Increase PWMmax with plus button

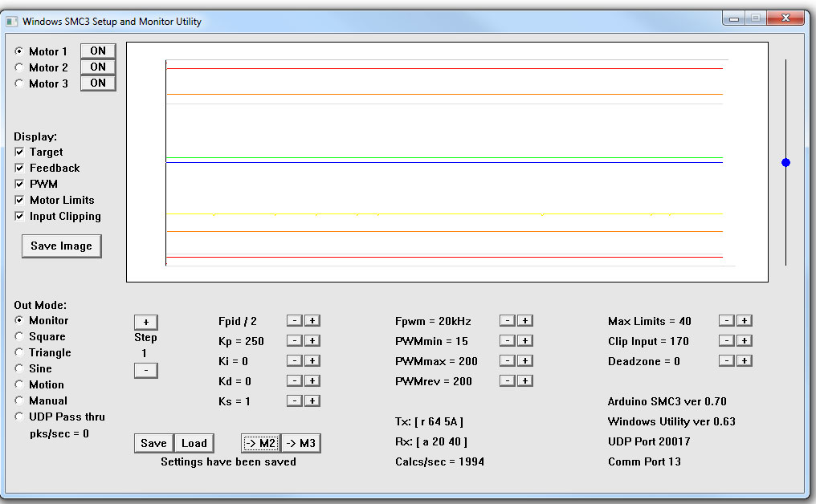(525, 361)
